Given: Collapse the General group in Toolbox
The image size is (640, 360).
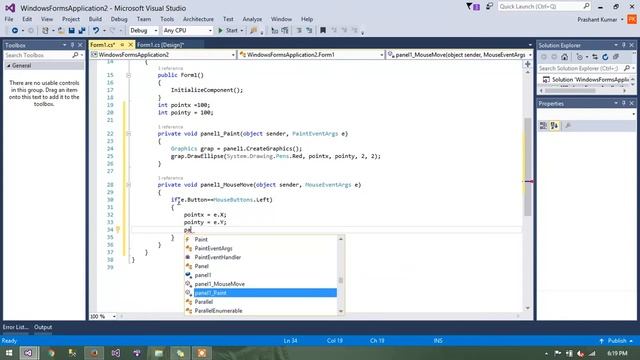Looking at the screenshot, I should coord(9,66).
